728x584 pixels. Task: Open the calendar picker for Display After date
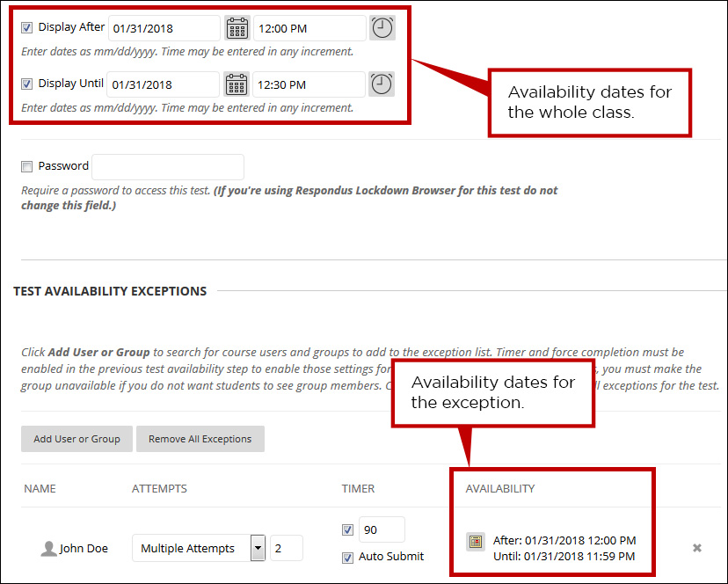pos(237,27)
